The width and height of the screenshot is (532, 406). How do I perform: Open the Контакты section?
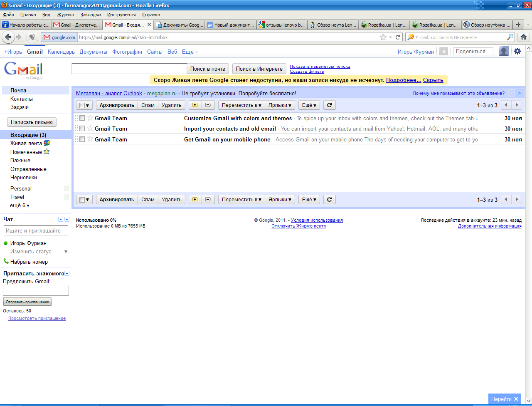[x=22, y=99]
